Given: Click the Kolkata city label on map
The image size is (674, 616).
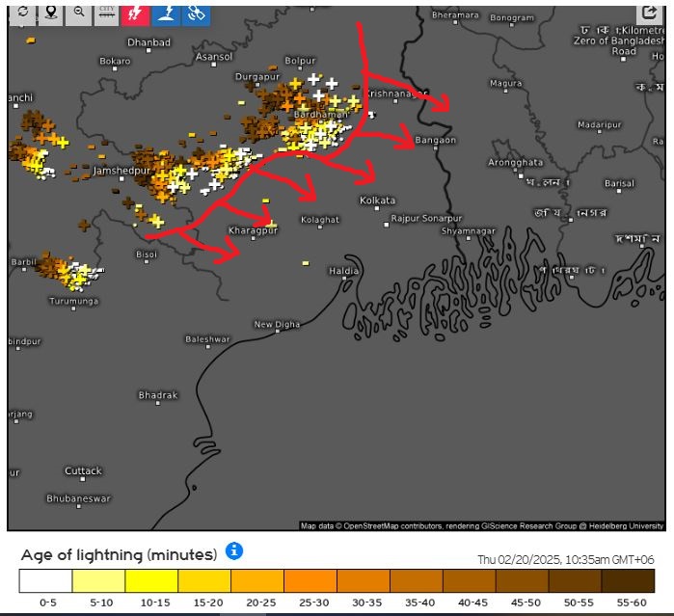Looking at the screenshot, I should (x=377, y=201).
